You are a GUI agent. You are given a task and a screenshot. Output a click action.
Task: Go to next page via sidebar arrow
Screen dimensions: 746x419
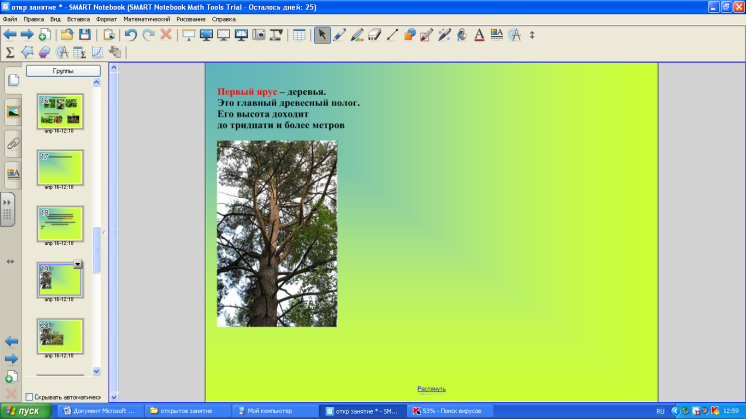[x=11, y=359]
